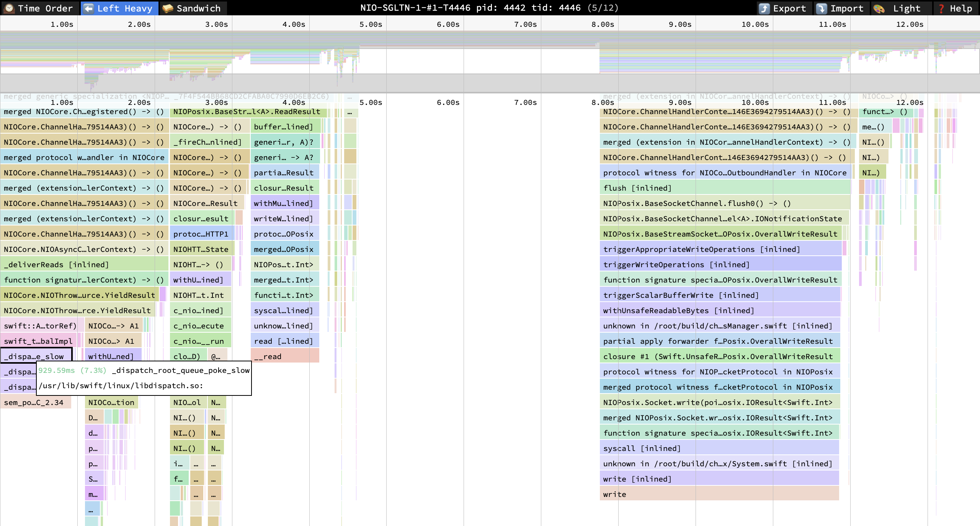This screenshot has height=526, width=980.
Task: Click the Help question mark icon
Action: click(941, 8)
